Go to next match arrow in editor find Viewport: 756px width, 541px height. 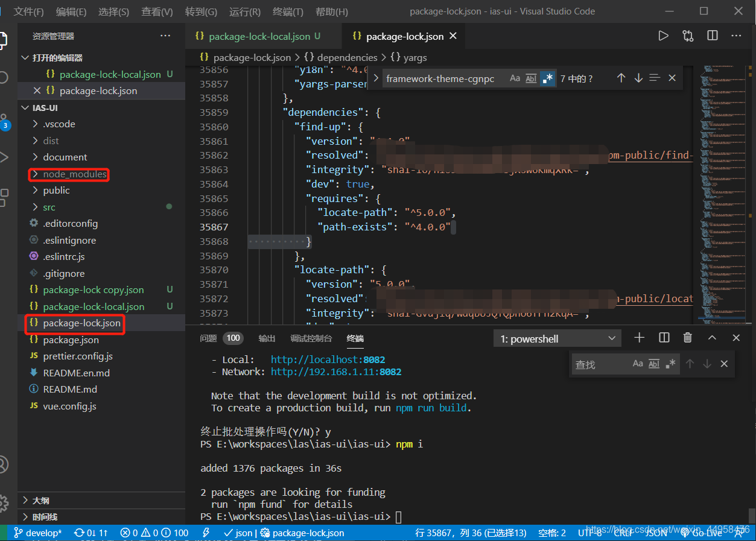pyautogui.click(x=638, y=78)
